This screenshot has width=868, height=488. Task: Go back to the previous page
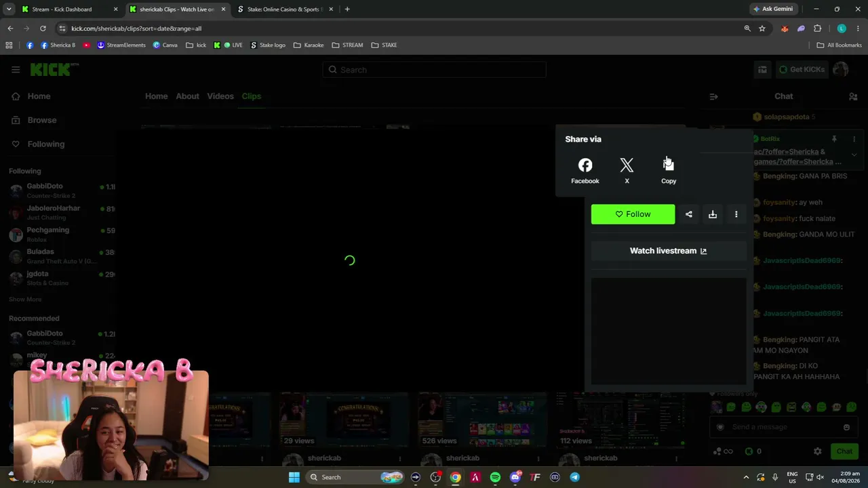tap(10, 28)
